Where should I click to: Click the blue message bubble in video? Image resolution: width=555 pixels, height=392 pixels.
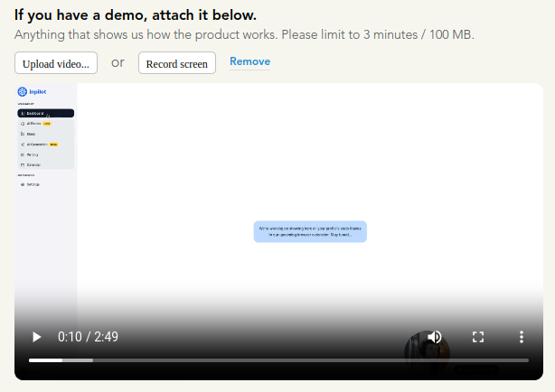(x=310, y=232)
